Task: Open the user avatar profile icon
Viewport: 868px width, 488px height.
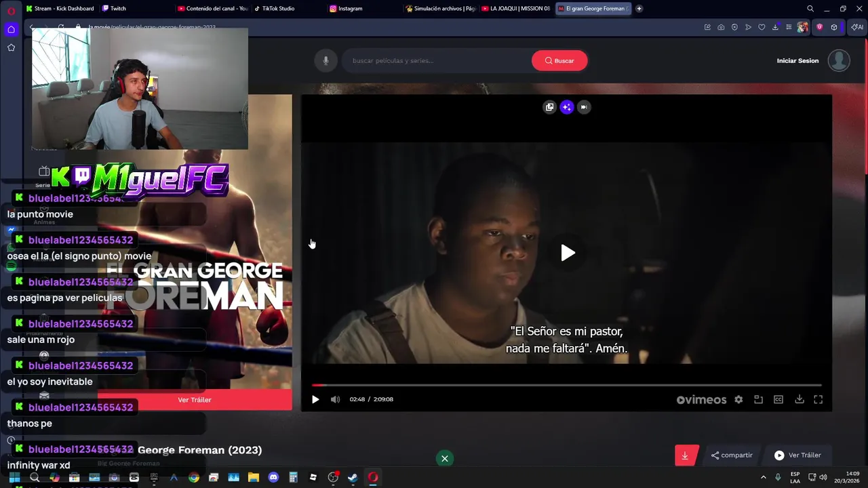Action: pyautogui.click(x=839, y=60)
